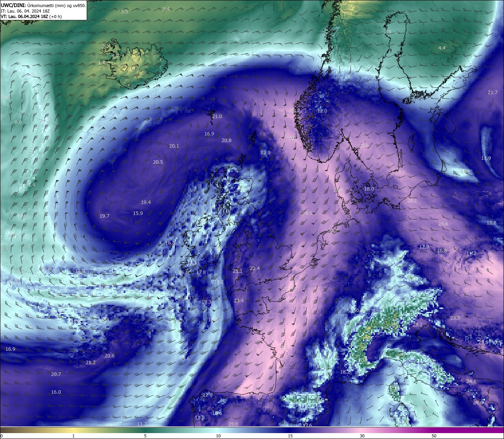Click the 11.9 value label on the map
This screenshot has width=504, height=439.
486,158
